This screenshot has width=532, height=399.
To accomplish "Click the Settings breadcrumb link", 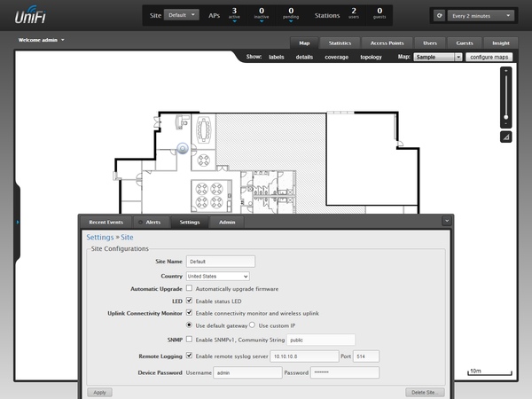I will tap(99, 237).
